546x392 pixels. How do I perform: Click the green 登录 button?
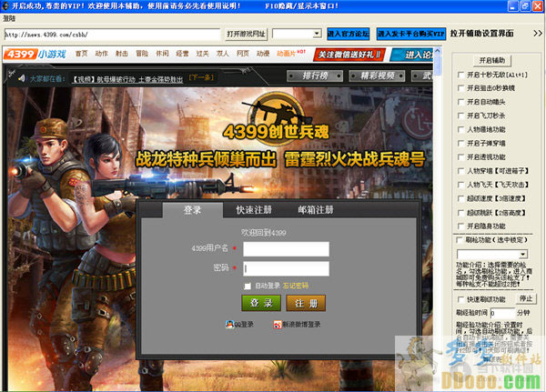click(261, 303)
